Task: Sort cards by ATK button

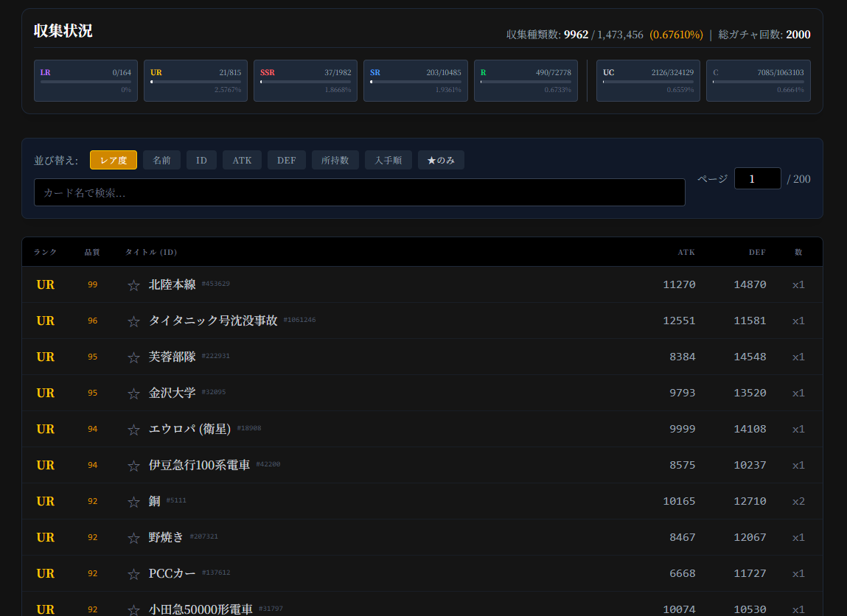Action: [242, 160]
